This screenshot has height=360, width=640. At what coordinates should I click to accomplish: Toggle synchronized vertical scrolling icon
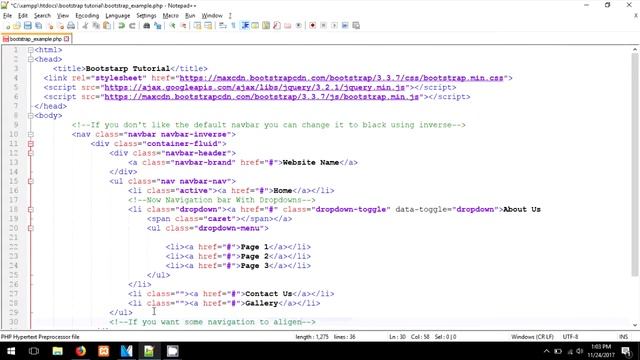(197, 26)
